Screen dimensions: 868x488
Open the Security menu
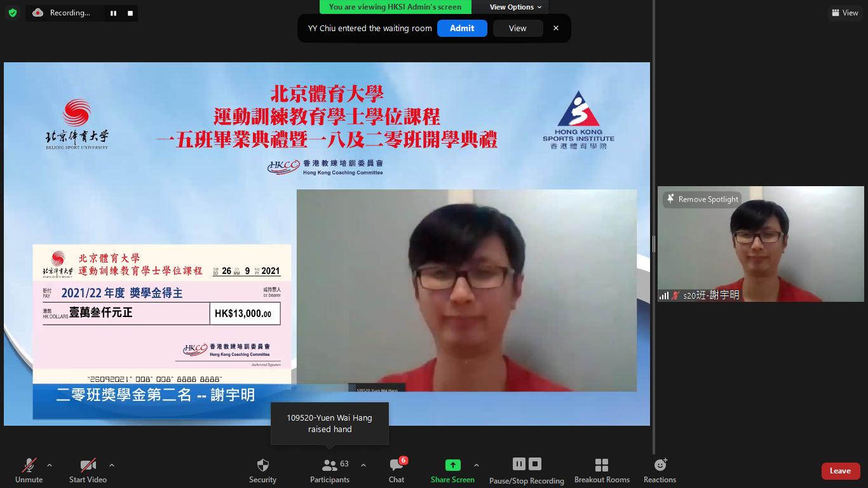[x=262, y=471]
